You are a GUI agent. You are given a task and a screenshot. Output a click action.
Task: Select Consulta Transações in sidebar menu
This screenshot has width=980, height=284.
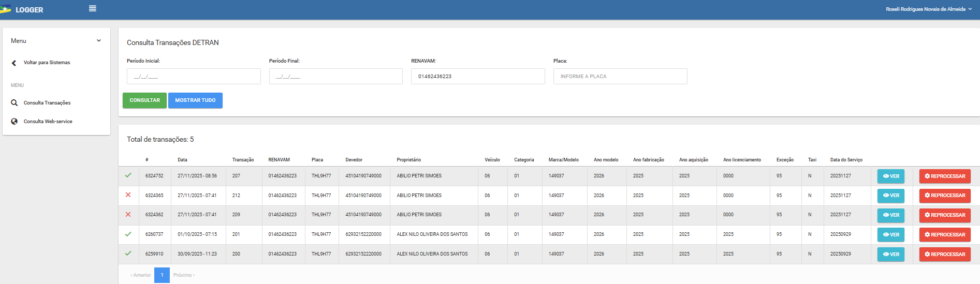47,103
